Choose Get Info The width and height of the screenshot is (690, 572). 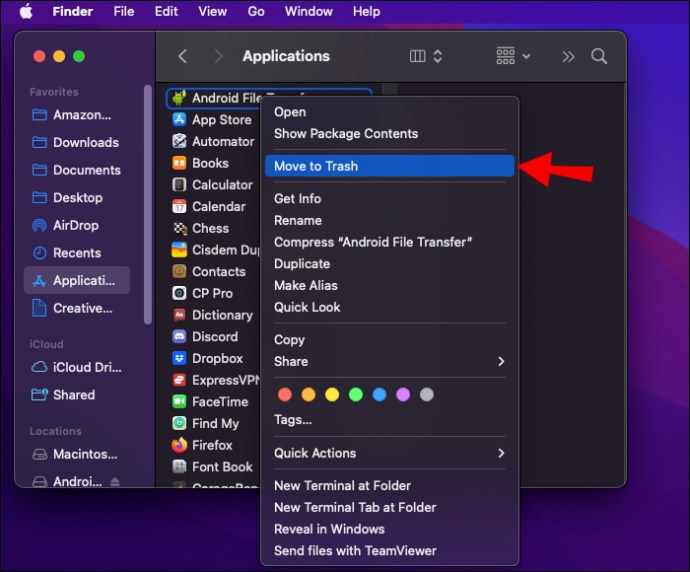click(389, 198)
